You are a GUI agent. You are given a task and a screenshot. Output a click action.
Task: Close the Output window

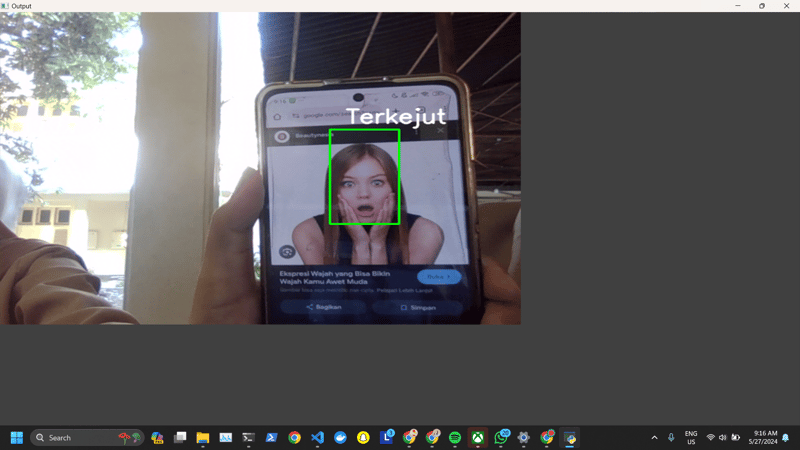pos(786,6)
